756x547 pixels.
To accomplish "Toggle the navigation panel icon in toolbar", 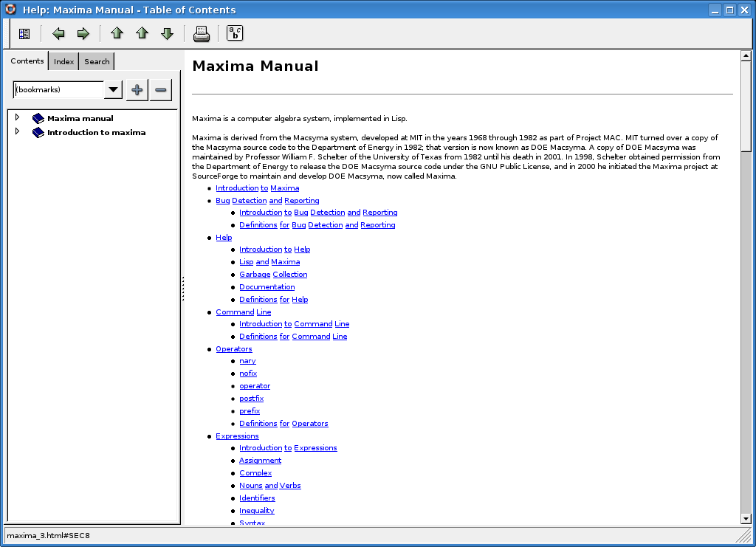I will [x=24, y=34].
